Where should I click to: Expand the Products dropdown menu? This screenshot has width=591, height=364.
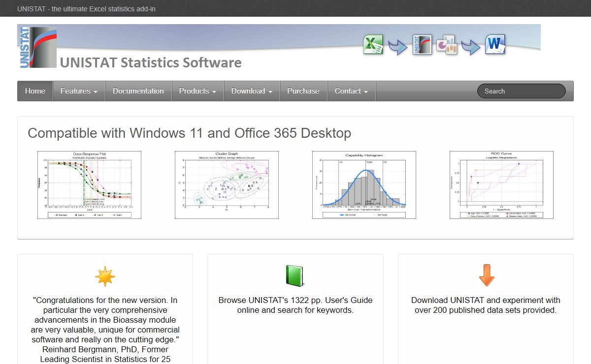coord(197,91)
